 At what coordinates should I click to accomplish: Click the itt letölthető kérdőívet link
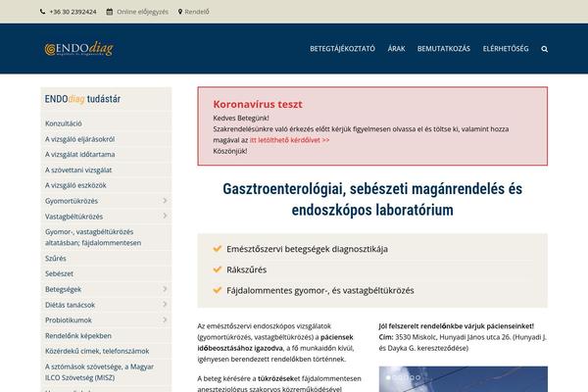[289, 140]
